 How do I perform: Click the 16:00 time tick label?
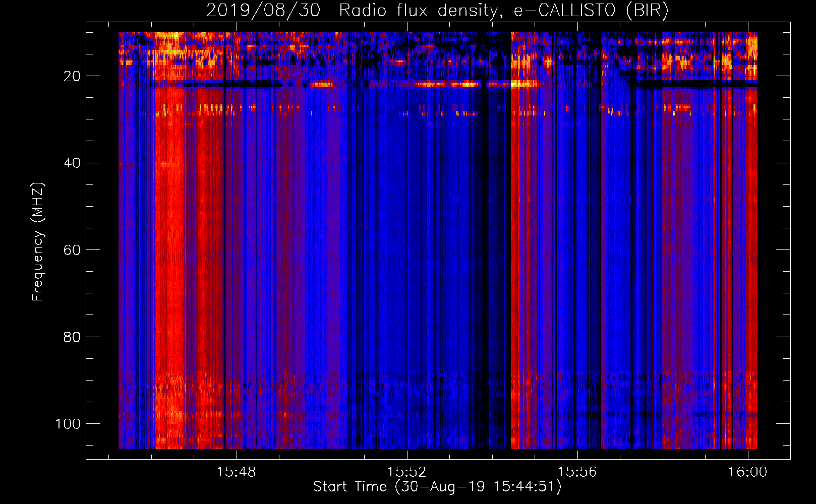[x=747, y=472]
